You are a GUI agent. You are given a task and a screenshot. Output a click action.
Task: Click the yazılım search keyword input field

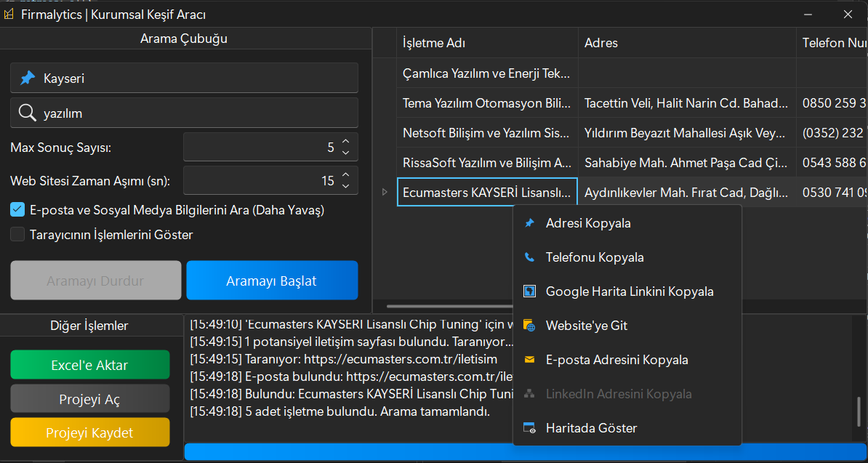coord(196,113)
